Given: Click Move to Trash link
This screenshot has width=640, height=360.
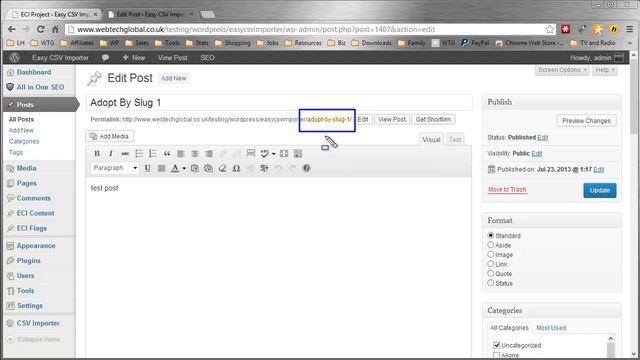Looking at the screenshot, I should click(507, 189).
